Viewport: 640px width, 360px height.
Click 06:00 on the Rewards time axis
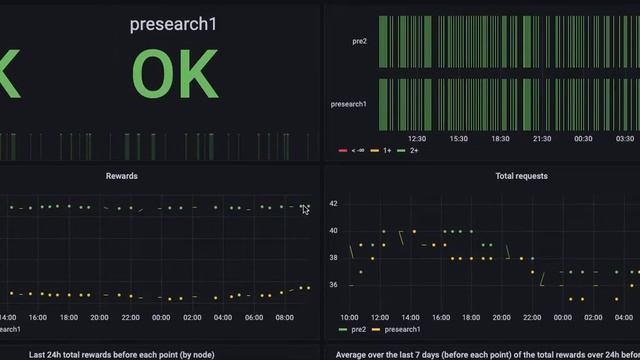tap(254, 317)
